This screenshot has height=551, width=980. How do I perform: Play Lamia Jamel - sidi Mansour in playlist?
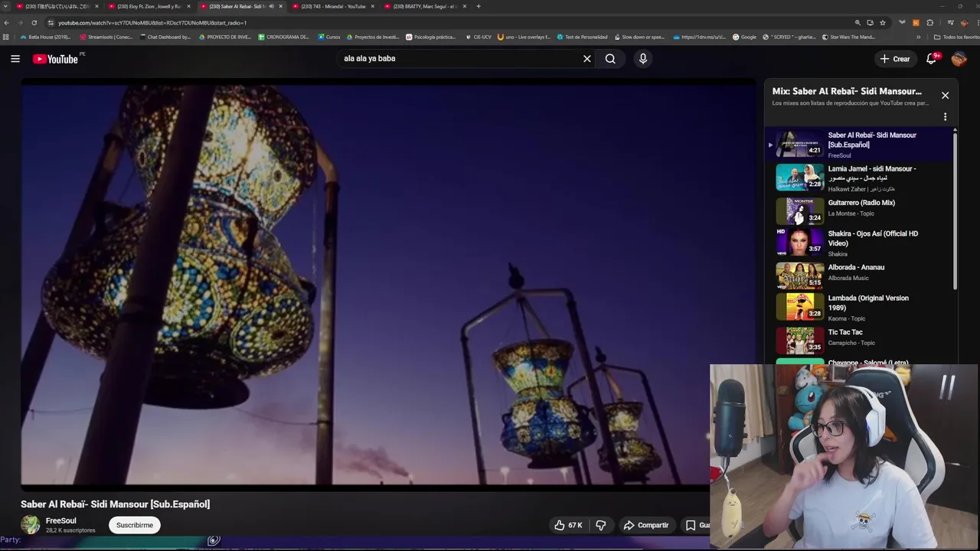tap(859, 178)
